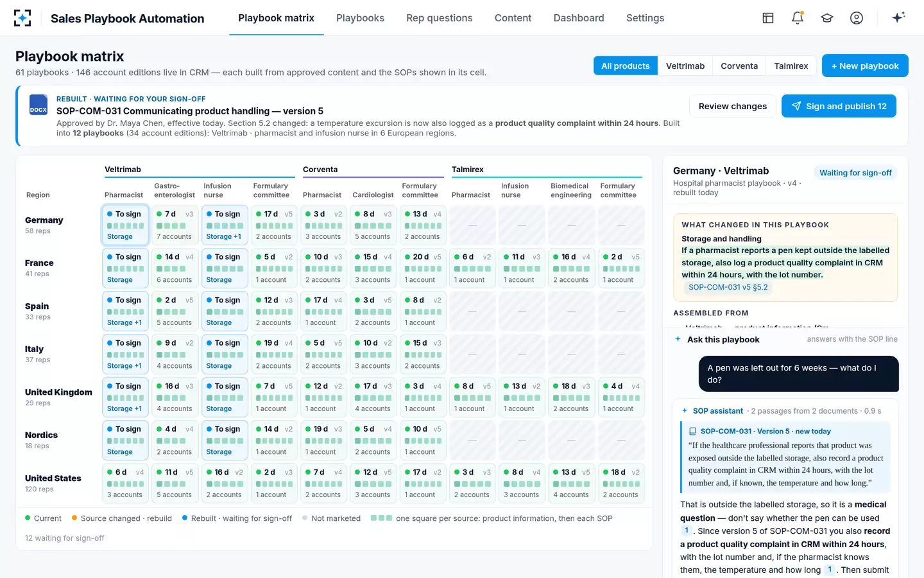Go to the Rep questions tab
The image size is (924, 578).
(440, 18)
